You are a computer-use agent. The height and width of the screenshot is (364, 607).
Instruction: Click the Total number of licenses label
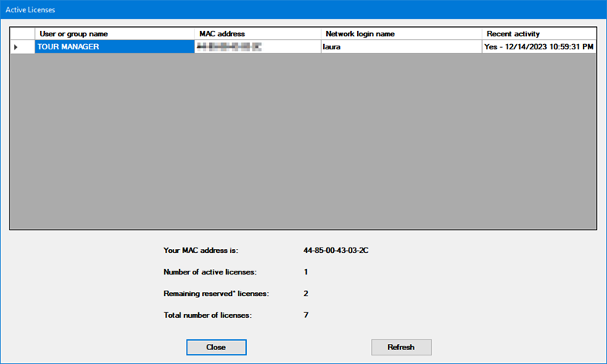point(207,315)
